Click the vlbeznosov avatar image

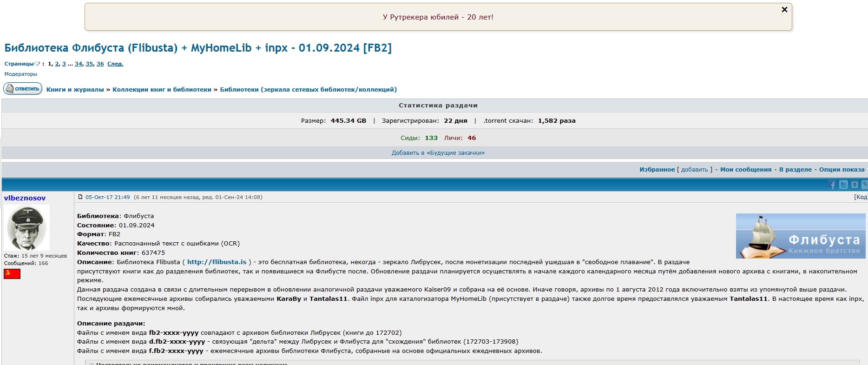point(26,228)
